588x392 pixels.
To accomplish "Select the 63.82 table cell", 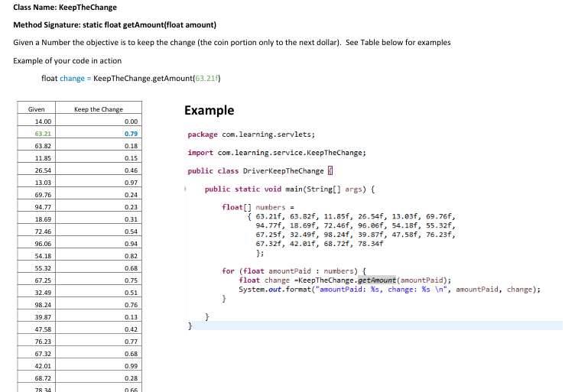I will 37,146.
